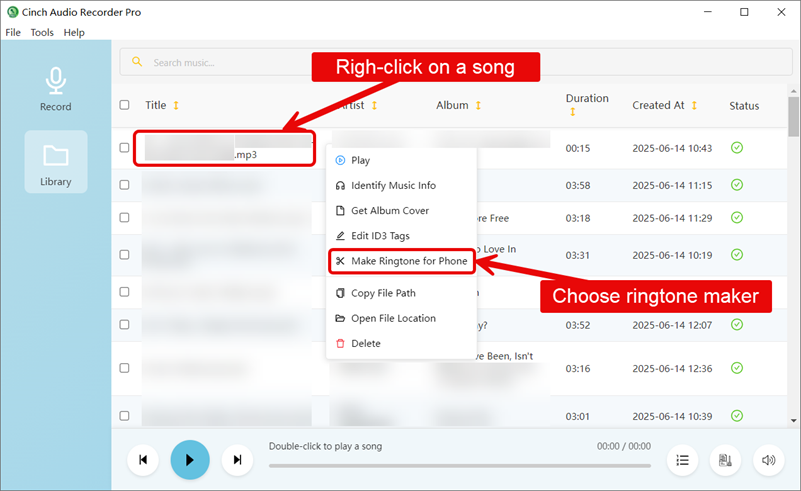Choose Play from the context menu
The width and height of the screenshot is (801, 491).
coord(402,160)
